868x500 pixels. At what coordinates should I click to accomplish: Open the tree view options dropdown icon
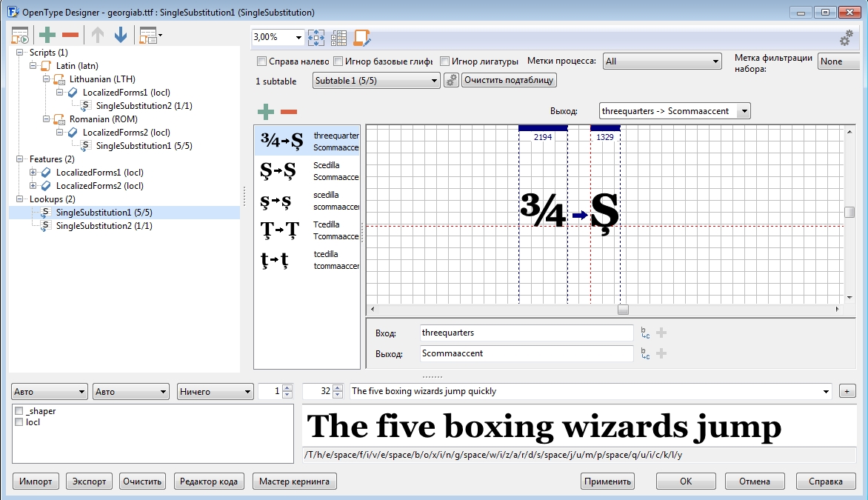[x=150, y=36]
